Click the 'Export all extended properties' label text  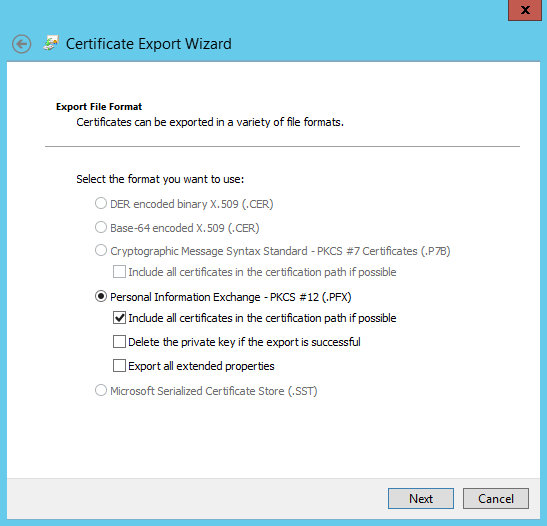tap(201, 366)
